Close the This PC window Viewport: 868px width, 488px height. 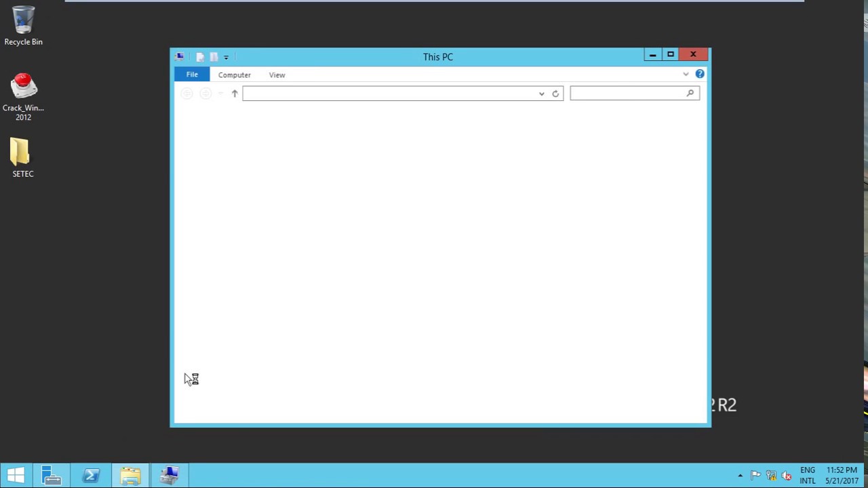tap(693, 55)
